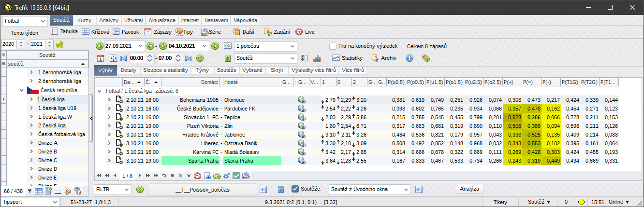The height and width of the screenshot is (207, 644).
Task: Open the Zápasy matches list
Action: click(158, 32)
